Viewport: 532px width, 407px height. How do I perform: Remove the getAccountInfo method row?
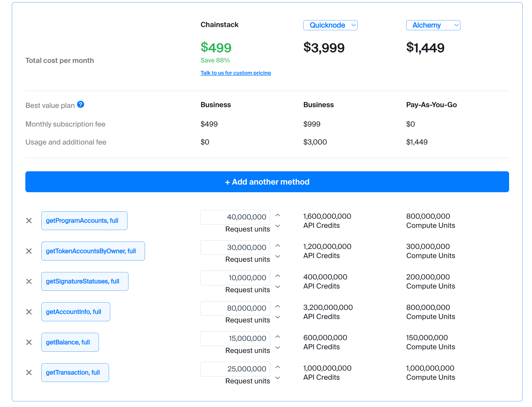[29, 312]
